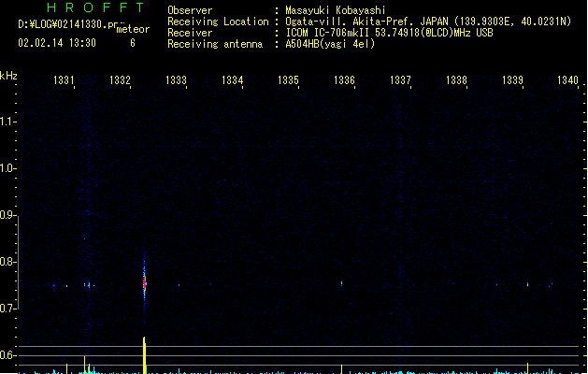This screenshot has height=374, width=588.
Task: Click the 1337 time axis marker
Action: click(400, 79)
